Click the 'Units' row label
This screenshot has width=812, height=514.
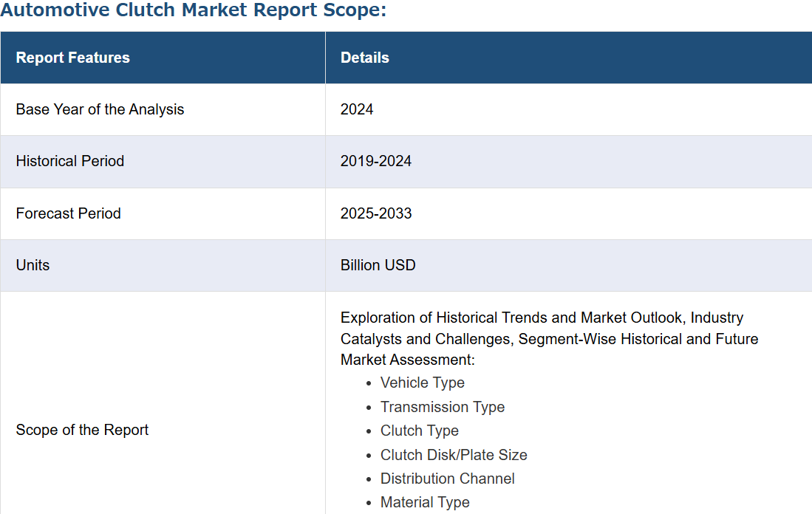point(33,265)
